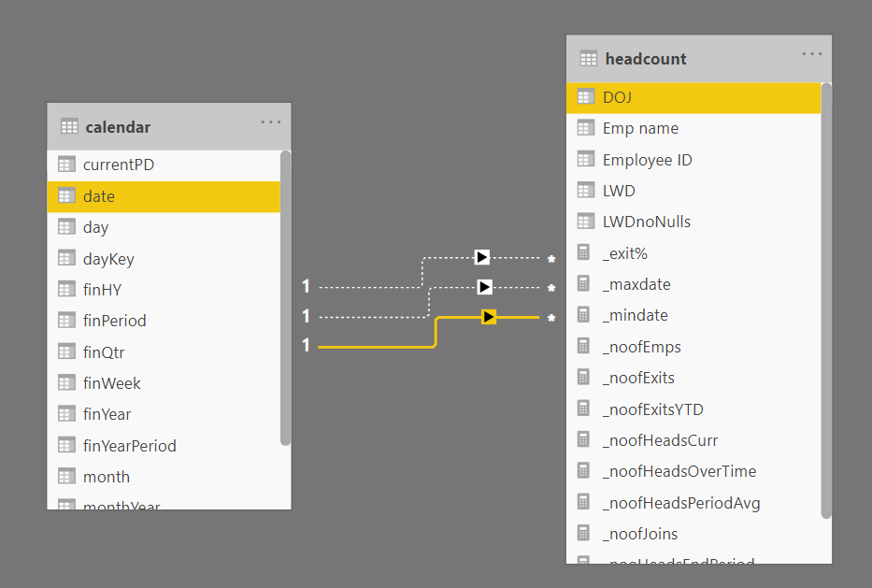
Task: Click the headcount table header icon
Action: point(589,58)
